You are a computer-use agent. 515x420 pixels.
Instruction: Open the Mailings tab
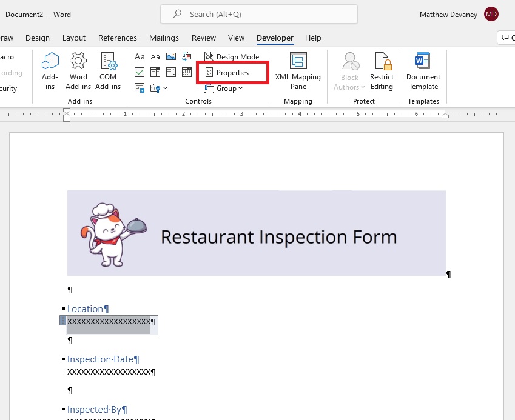[164, 38]
